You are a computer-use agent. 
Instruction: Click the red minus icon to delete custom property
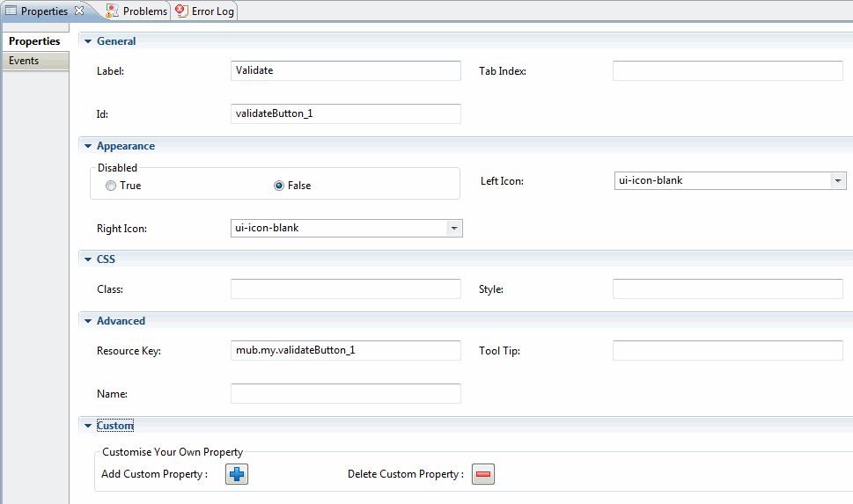click(483, 474)
